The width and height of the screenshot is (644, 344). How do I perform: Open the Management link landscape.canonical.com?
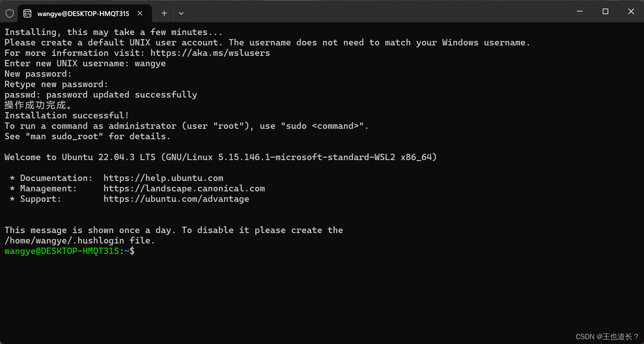coord(184,188)
